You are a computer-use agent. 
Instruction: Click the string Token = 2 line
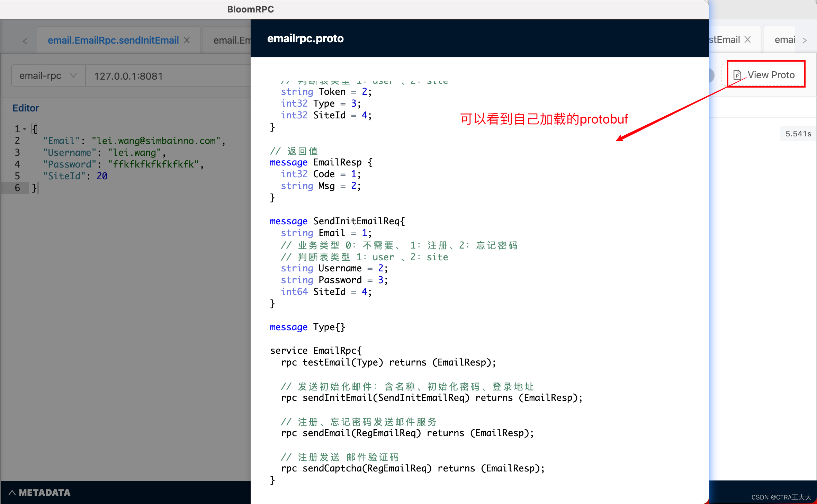click(326, 91)
